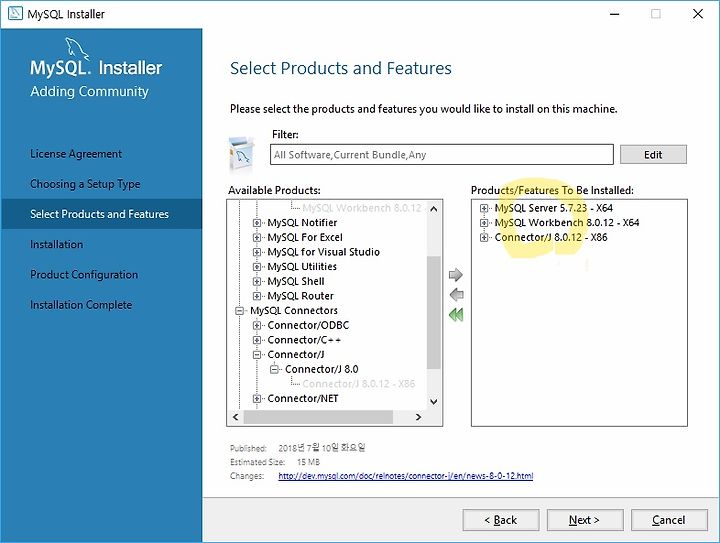Select Connector/ODBC item
The height and width of the screenshot is (543, 720).
[308, 325]
